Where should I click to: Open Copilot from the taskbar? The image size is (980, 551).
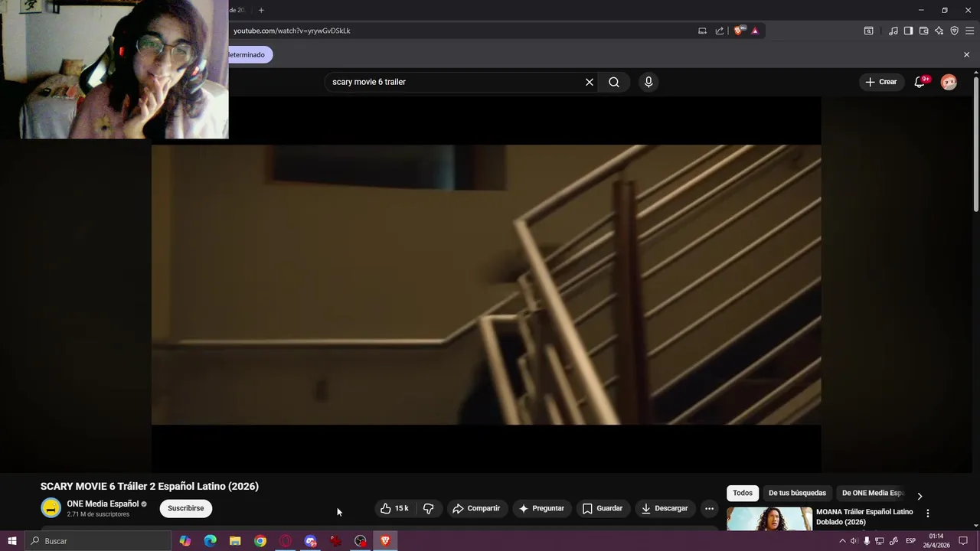(185, 541)
